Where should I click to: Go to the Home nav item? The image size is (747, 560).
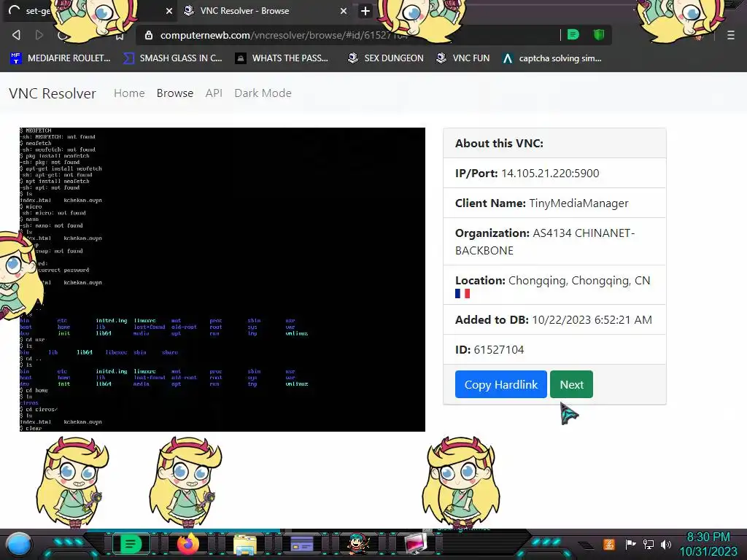tap(129, 93)
